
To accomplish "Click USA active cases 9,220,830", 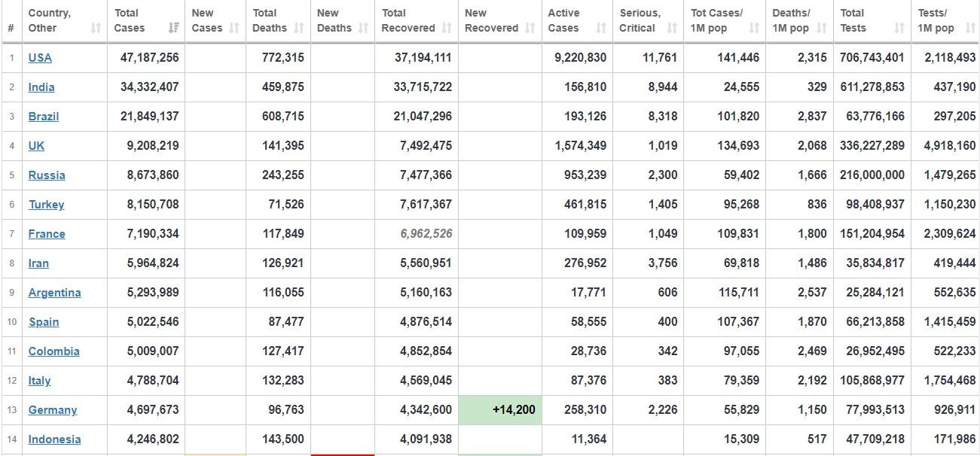I will 581,58.
